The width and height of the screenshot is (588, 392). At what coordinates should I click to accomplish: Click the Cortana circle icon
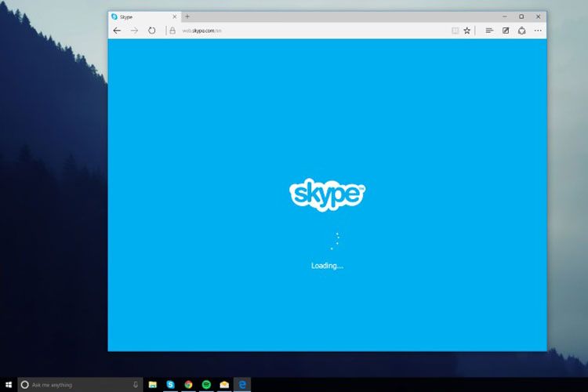coord(25,384)
